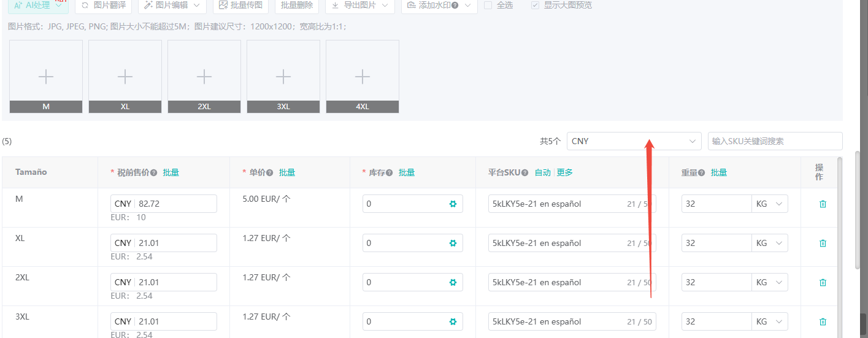Viewport: 868px width, 338px height.
Task: Click the delete trash icon for size M row
Action: tap(823, 204)
